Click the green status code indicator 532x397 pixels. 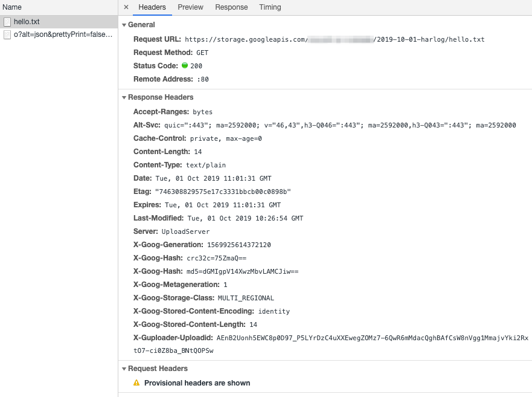pyautogui.click(x=185, y=65)
